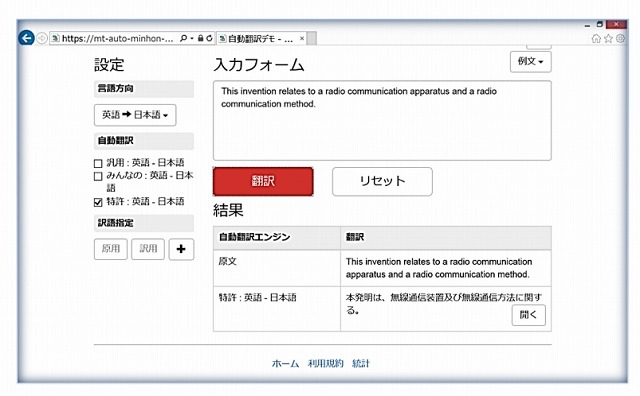The width and height of the screenshot is (640, 396).
Task: Click the 原用 term field
Action: pos(111,249)
